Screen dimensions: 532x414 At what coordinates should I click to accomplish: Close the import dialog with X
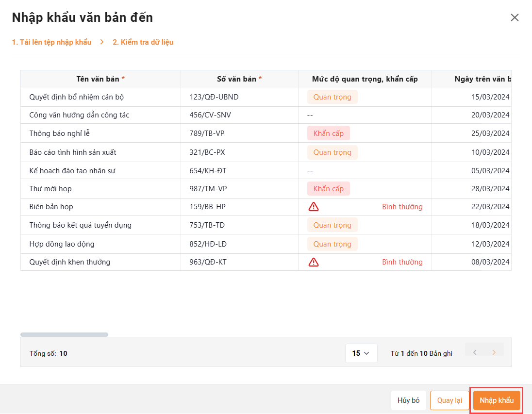515,17
